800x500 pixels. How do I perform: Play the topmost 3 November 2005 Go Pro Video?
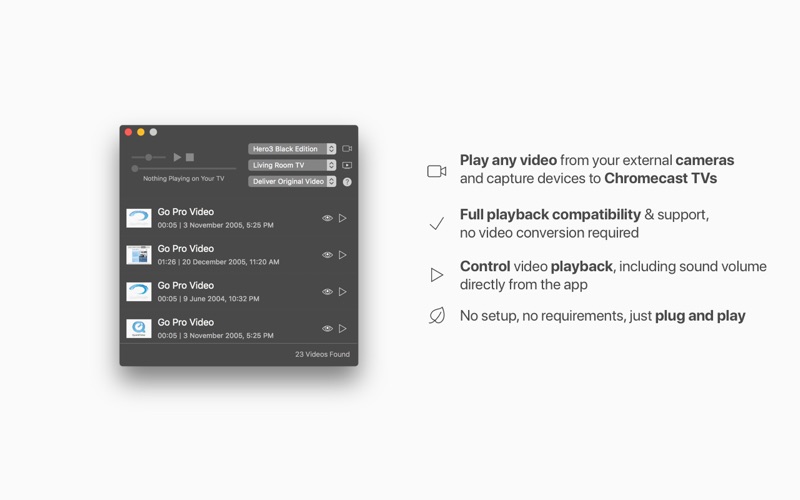(342, 218)
